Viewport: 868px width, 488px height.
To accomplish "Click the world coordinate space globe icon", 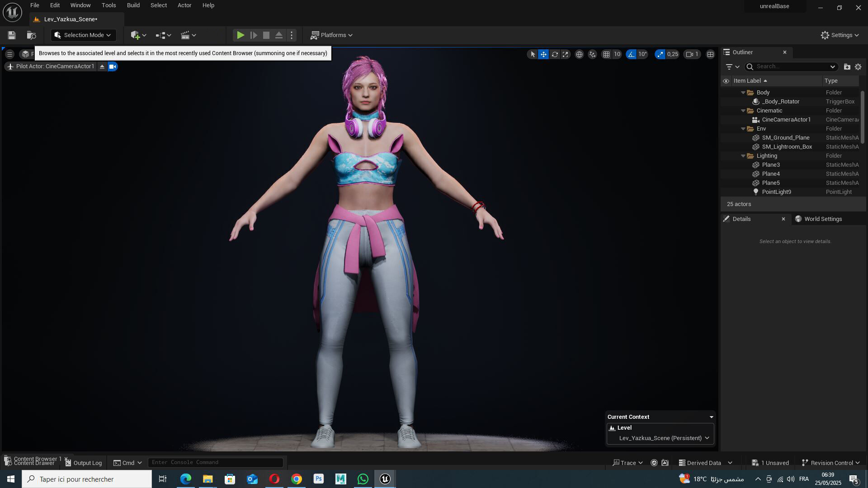I will pyautogui.click(x=579, y=54).
